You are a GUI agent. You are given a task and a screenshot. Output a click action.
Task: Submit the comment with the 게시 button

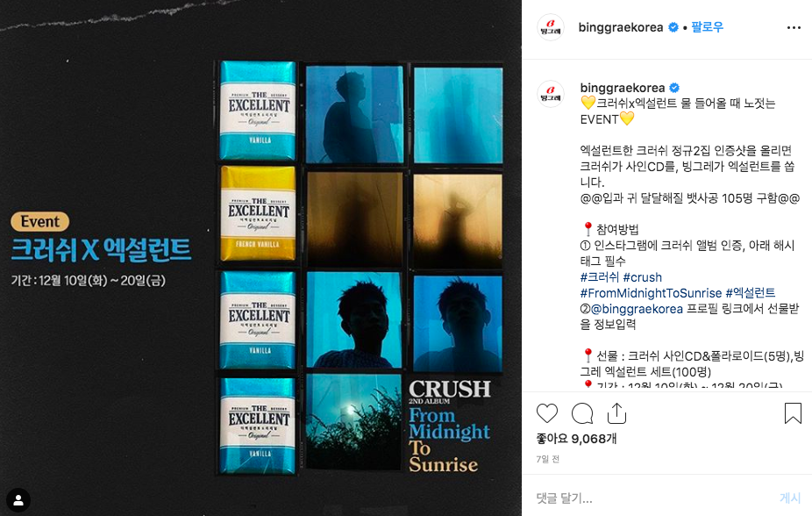tap(790, 498)
